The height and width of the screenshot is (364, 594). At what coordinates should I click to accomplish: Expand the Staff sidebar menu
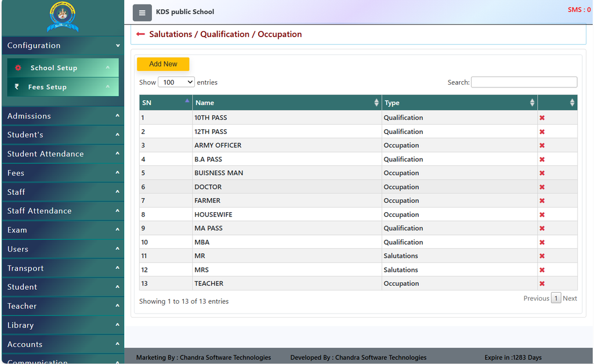click(63, 192)
